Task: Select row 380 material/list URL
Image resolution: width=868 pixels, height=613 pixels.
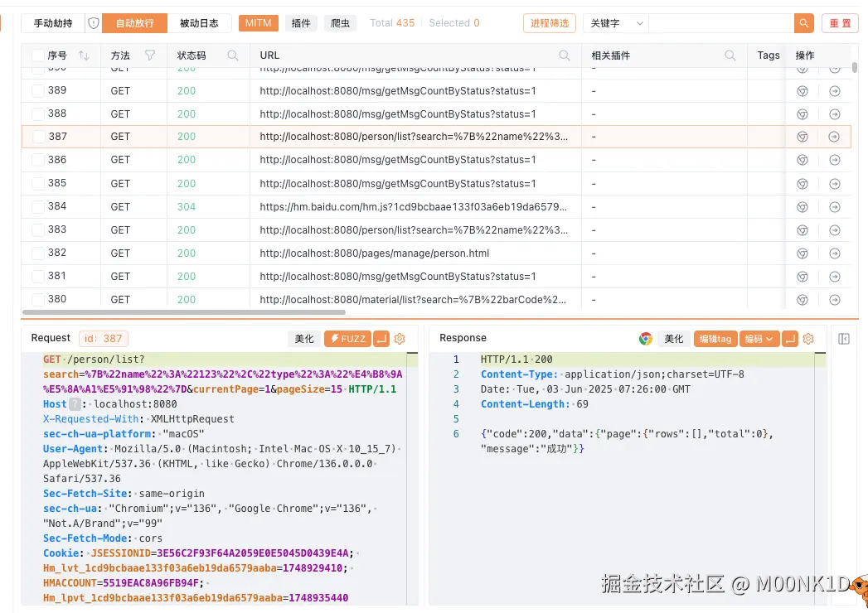Action: point(413,300)
